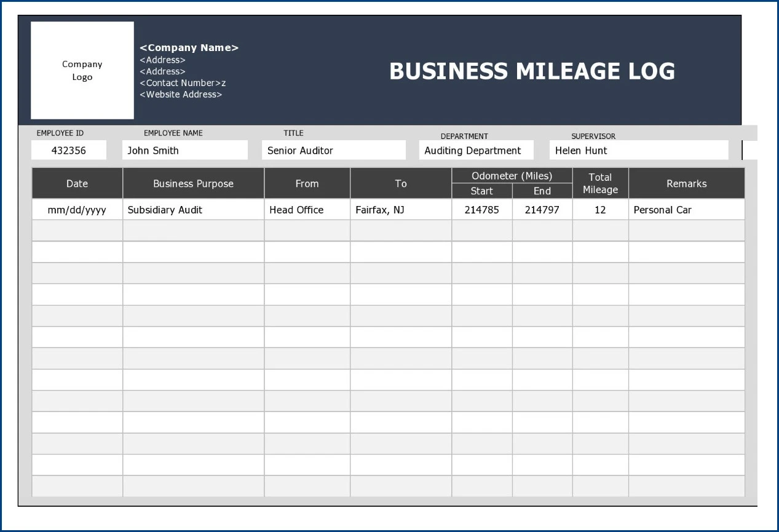779x532 pixels.
Task: Click the Business Purpose column header
Action: tap(192, 183)
